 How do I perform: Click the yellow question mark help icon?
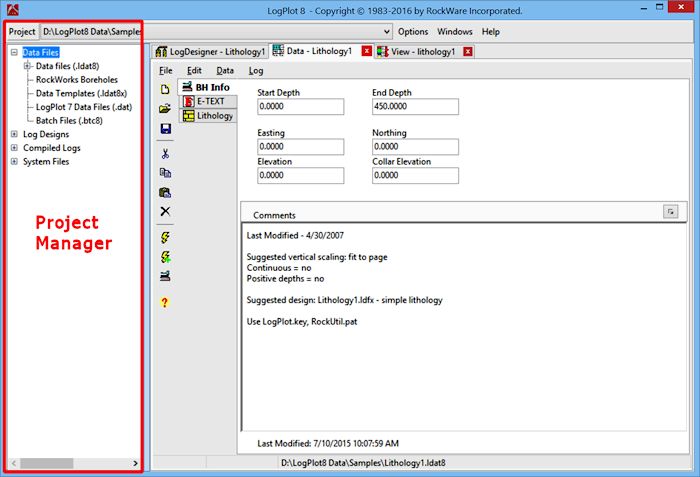165,302
